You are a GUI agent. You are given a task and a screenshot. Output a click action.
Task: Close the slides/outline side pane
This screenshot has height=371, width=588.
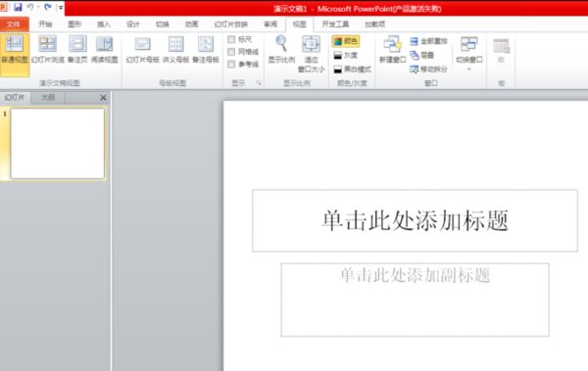coord(103,98)
